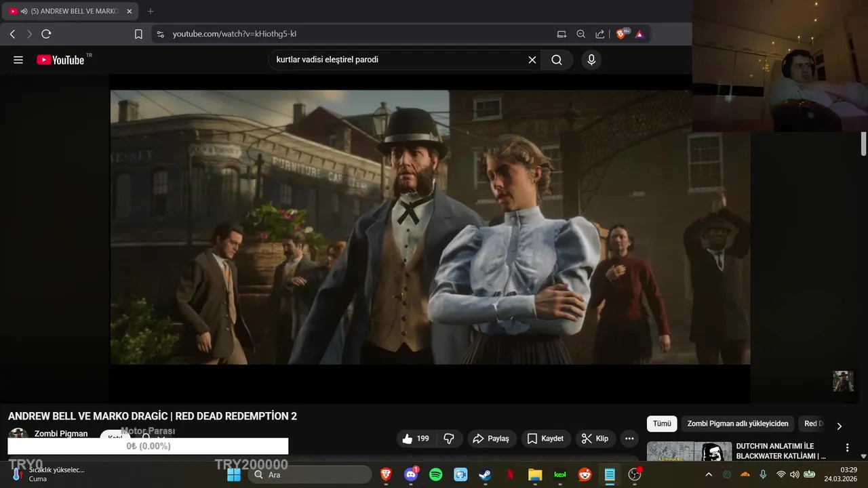Screen dimensions: 868x488
Task: Open Paylaş share dialog
Action: [x=491, y=439]
